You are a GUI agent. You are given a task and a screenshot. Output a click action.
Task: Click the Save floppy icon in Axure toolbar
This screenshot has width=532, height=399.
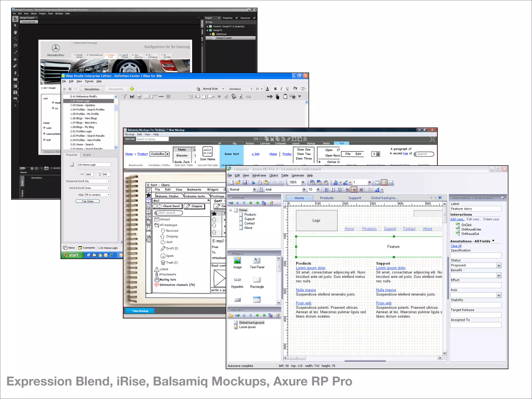coord(245,182)
